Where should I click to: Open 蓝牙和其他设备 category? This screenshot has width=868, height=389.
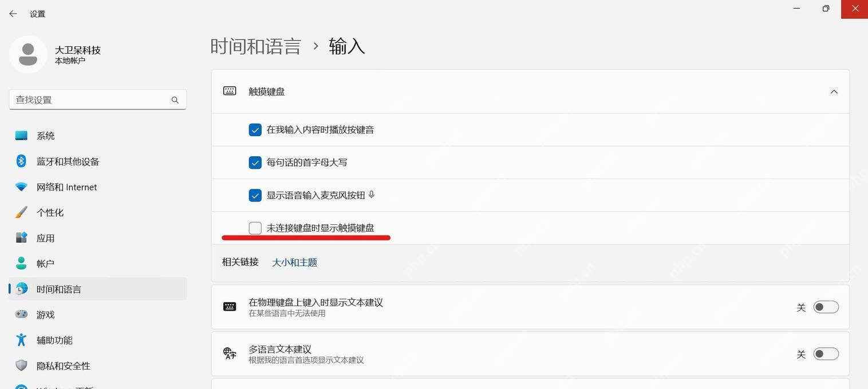[98, 161]
